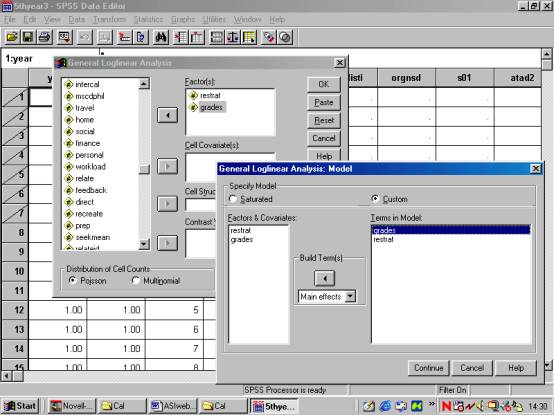Viewport: 554px width, 415px height.
Task: Click the Find binoculars toolbar icon
Action: pos(161,37)
